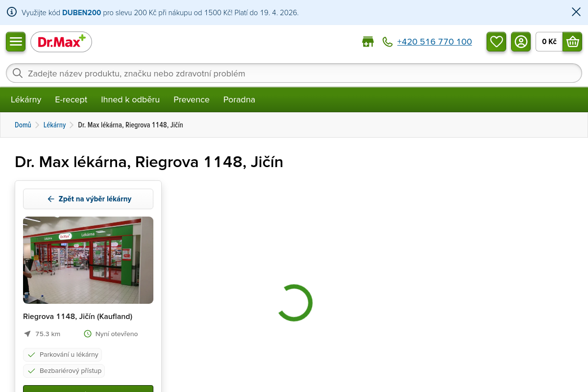Open the favorites heart wishlist
This screenshot has width=588, height=392.
(496, 42)
